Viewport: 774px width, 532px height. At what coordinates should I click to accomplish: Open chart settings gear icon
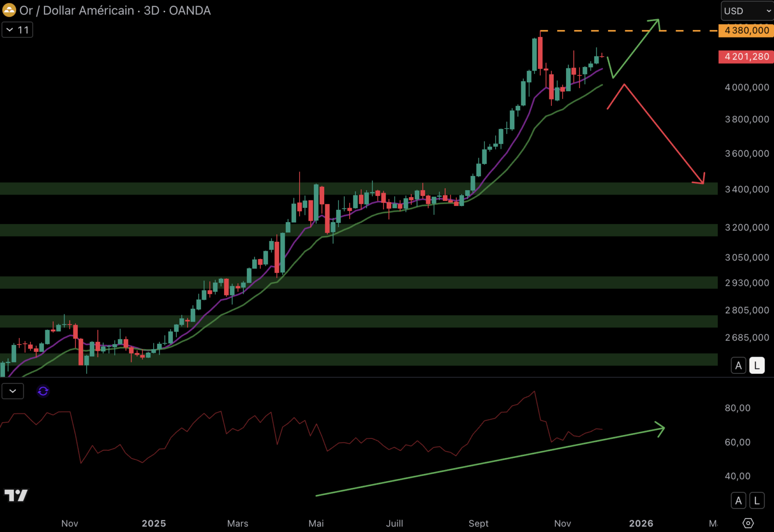click(748, 523)
